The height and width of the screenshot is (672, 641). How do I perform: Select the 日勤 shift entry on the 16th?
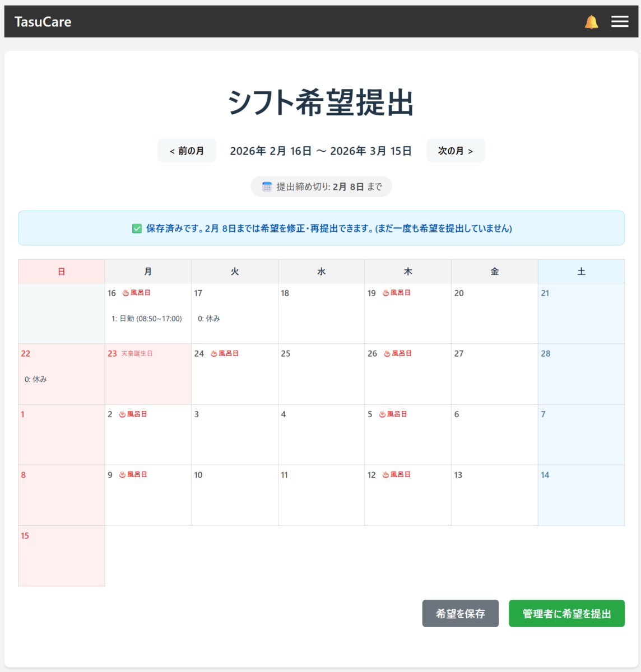point(147,319)
